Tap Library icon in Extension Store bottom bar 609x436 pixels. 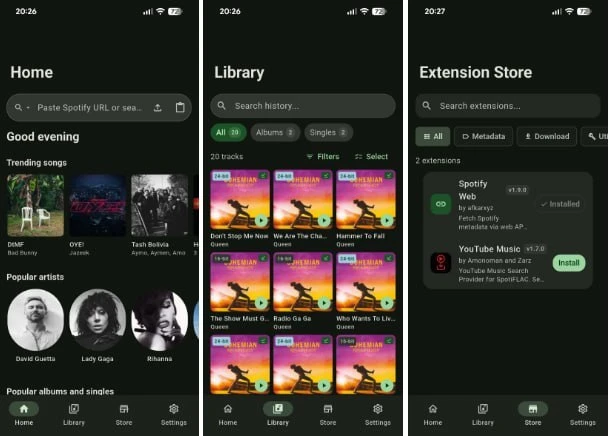(x=483, y=409)
